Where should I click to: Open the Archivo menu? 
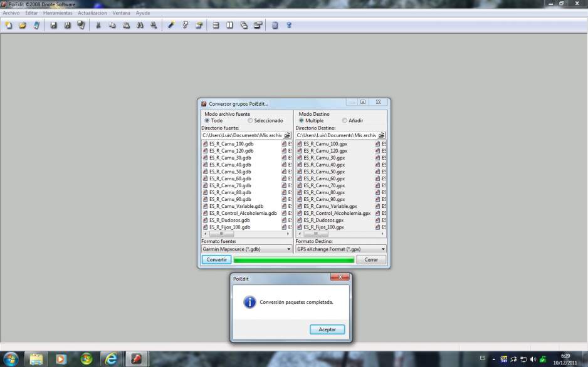(x=11, y=13)
